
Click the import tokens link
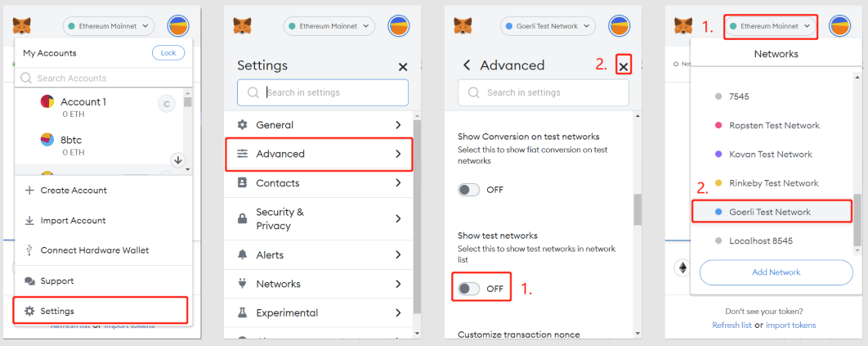[x=790, y=325]
